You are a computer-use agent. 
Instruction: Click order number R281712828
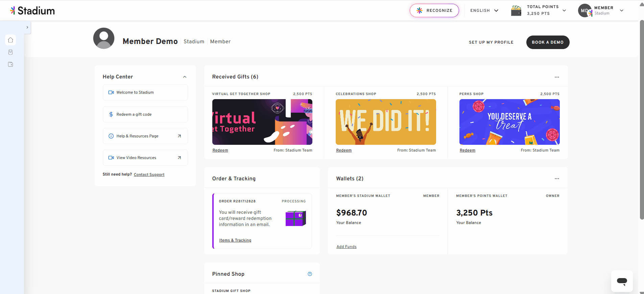point(237,201)
